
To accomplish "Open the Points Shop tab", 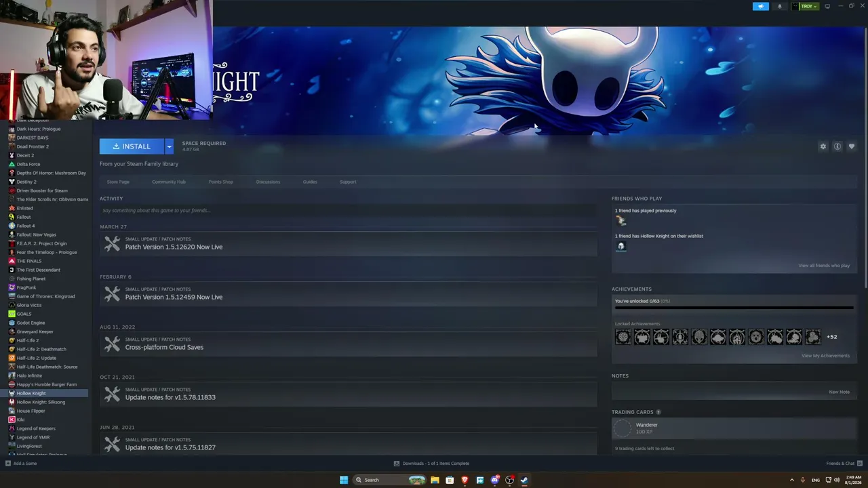I will (220, 182).
